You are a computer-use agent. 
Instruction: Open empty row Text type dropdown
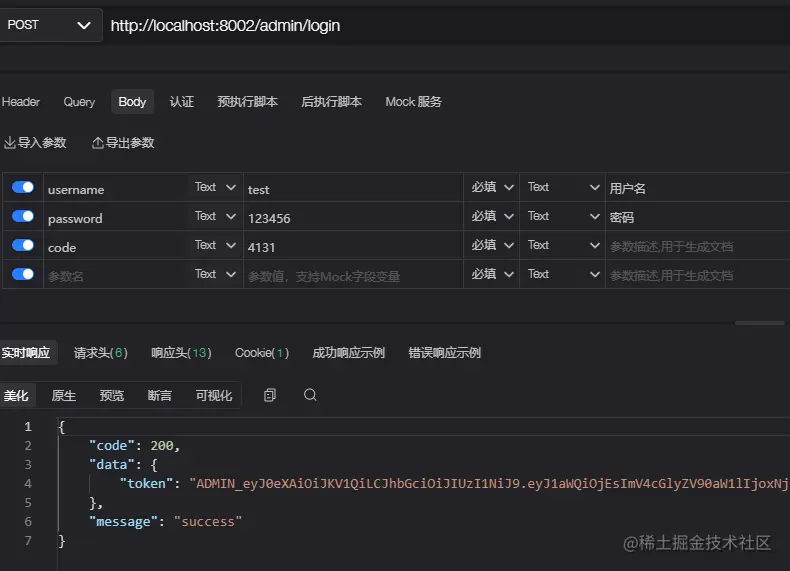pyautogui.click(x=215, y=274)
